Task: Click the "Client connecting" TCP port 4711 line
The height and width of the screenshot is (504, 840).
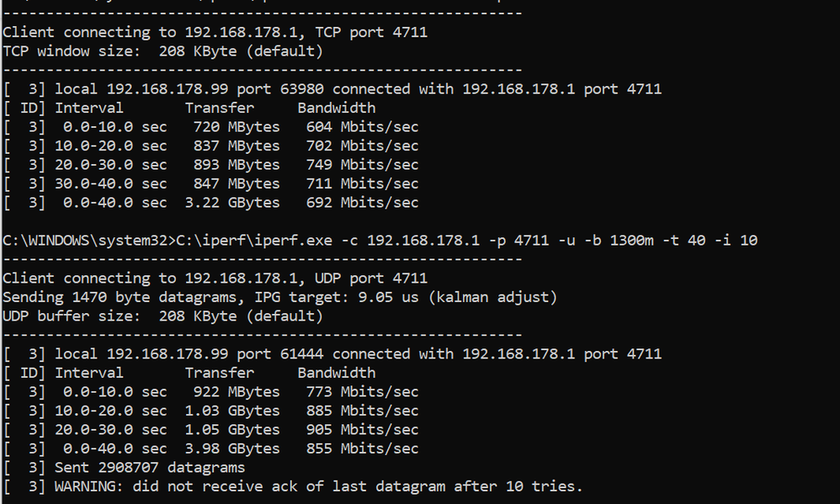Action: [x=215, y=32]
